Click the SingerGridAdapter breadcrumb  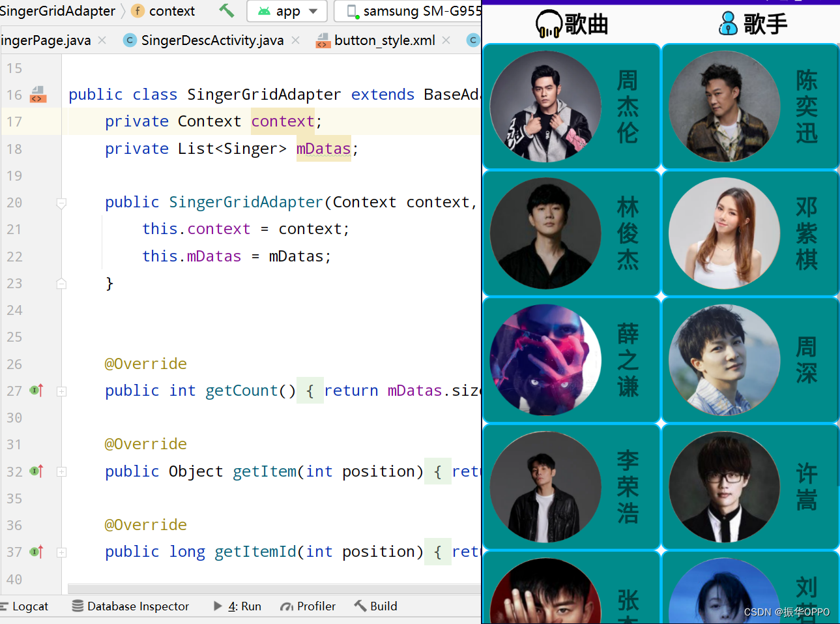pyautogui.click(x=57, y=11)
